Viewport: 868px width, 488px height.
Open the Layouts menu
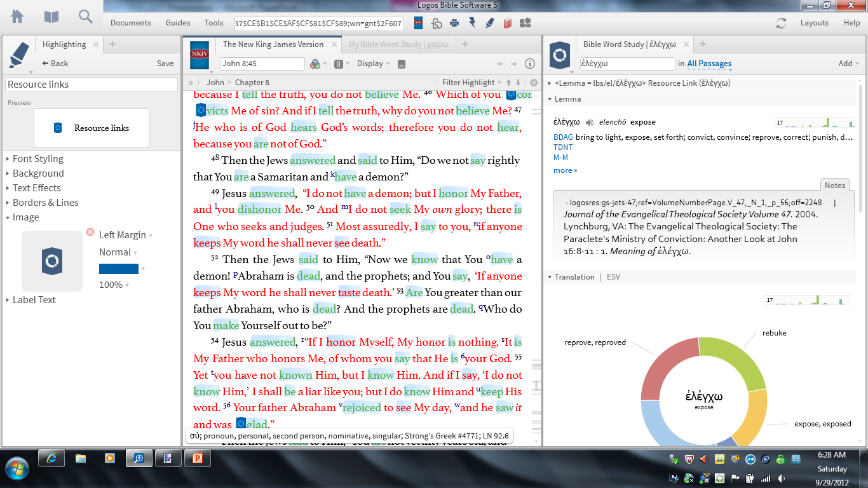point(815,23)
